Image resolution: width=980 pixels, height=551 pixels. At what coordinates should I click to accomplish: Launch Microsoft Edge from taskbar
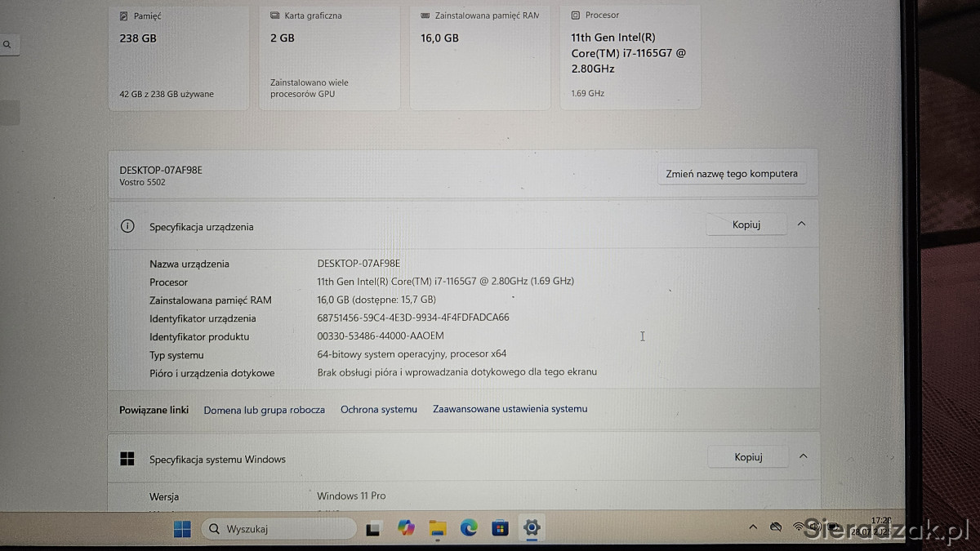(x=469, y=528)
